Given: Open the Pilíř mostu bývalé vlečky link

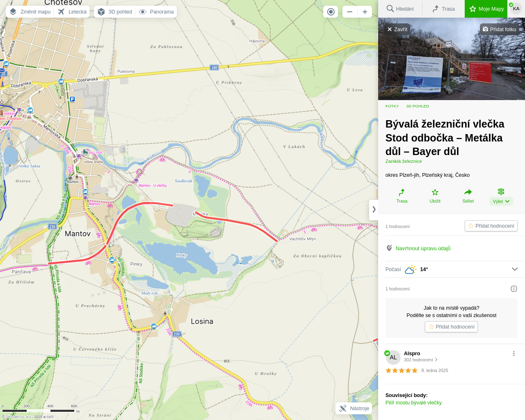Looking at the screenshot, I should pos(413,403).
